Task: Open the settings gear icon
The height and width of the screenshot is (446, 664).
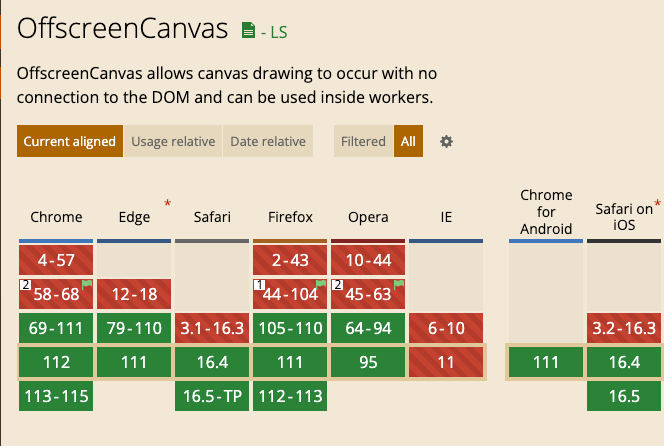Action: pyautogui.click(x=446, y=141)
